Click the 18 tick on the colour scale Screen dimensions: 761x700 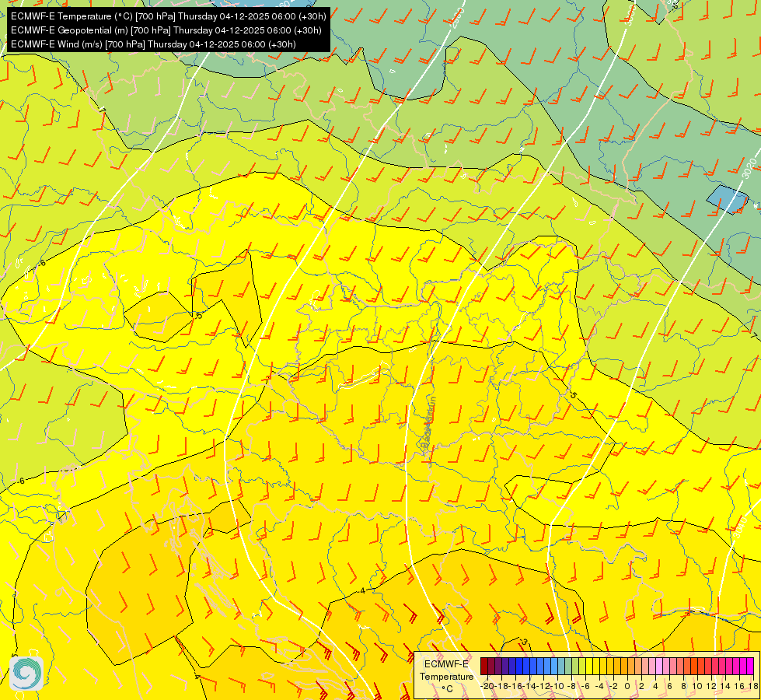tap(753, 686)
